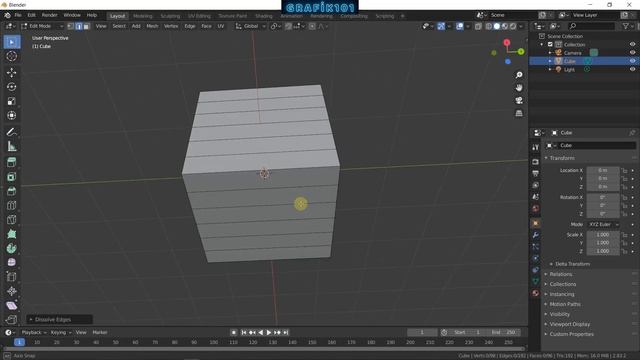Toggle the Collection exclude checkbox
The image size is (640, 360).
(x=550, y=44)
